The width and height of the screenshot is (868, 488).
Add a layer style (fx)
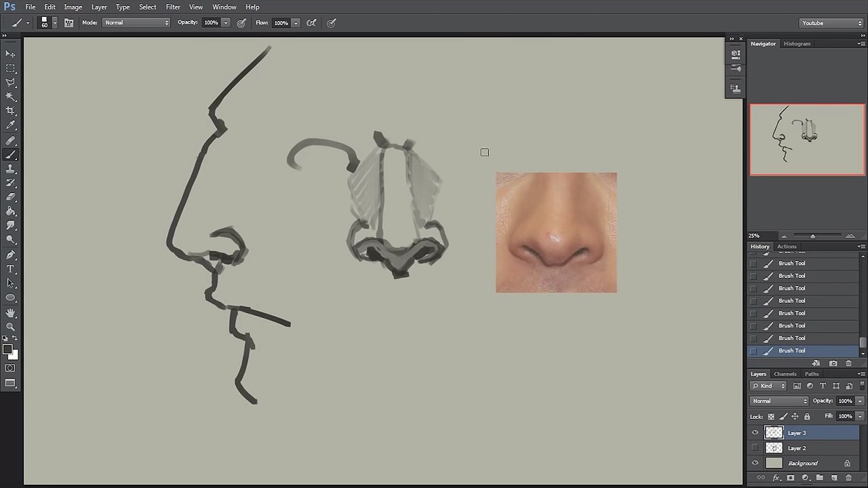[776, 478]
